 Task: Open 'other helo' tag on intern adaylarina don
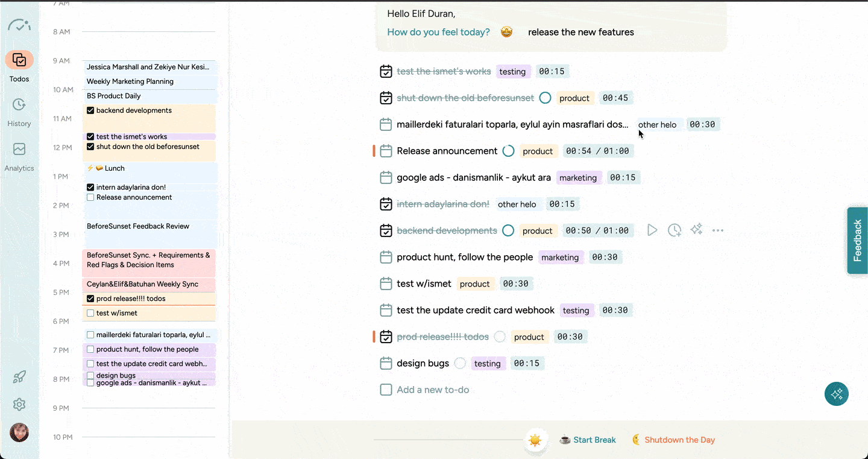pos(517,204)
